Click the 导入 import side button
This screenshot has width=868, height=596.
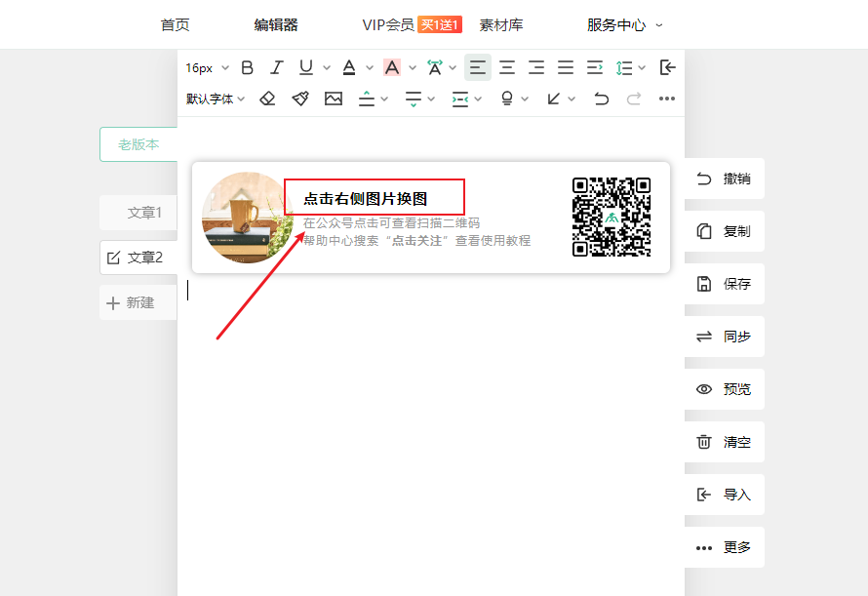tap(724, 495)
